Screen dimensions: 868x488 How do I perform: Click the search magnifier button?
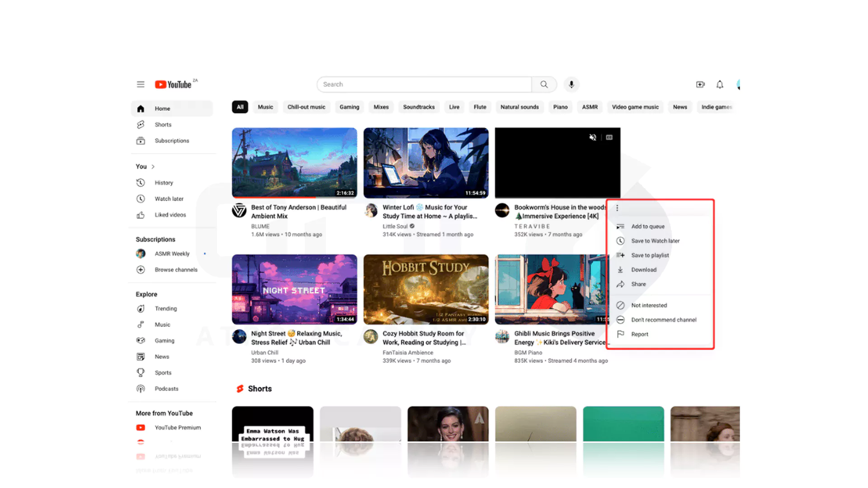(544, 84)
